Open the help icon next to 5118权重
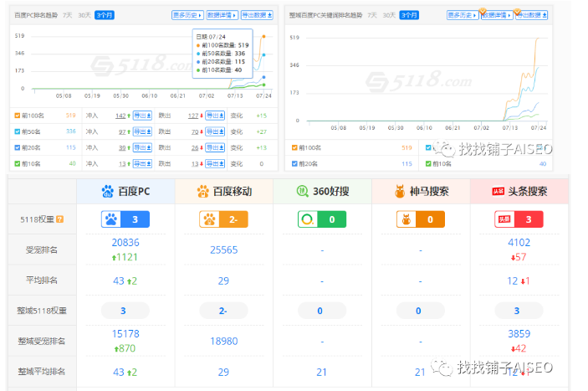This screenshot has width=588, height=391. [59, 219]
